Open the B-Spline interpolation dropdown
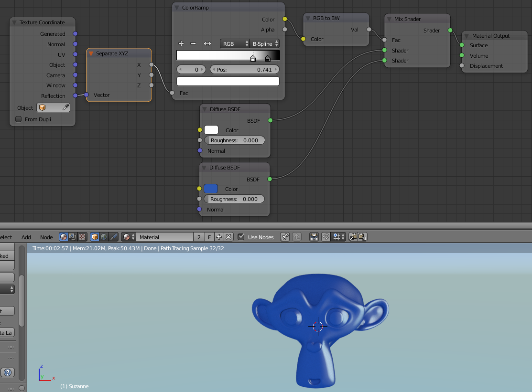Screen dimensions: 532x392 click(x=265, y=44)
